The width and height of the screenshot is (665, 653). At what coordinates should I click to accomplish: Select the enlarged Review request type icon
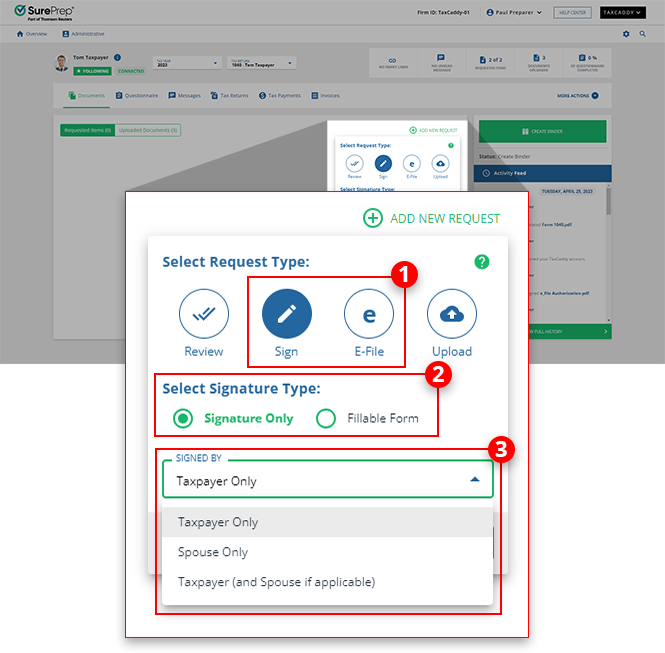tap(204, 314)
